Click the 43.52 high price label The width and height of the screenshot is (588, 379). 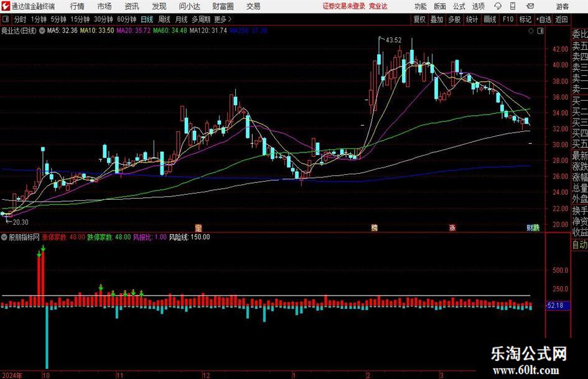(394, 40)
